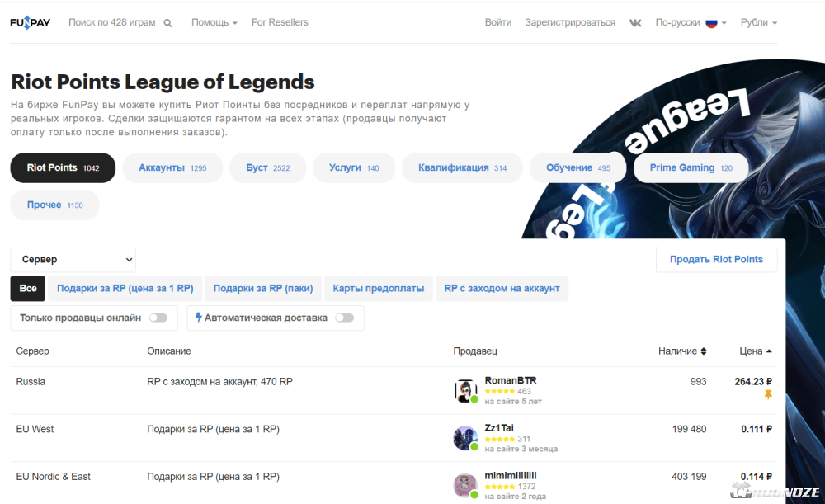Open Zz1Tai seller avatar
This screenshot has height=504, width=825.
click(x=465, y=438)
